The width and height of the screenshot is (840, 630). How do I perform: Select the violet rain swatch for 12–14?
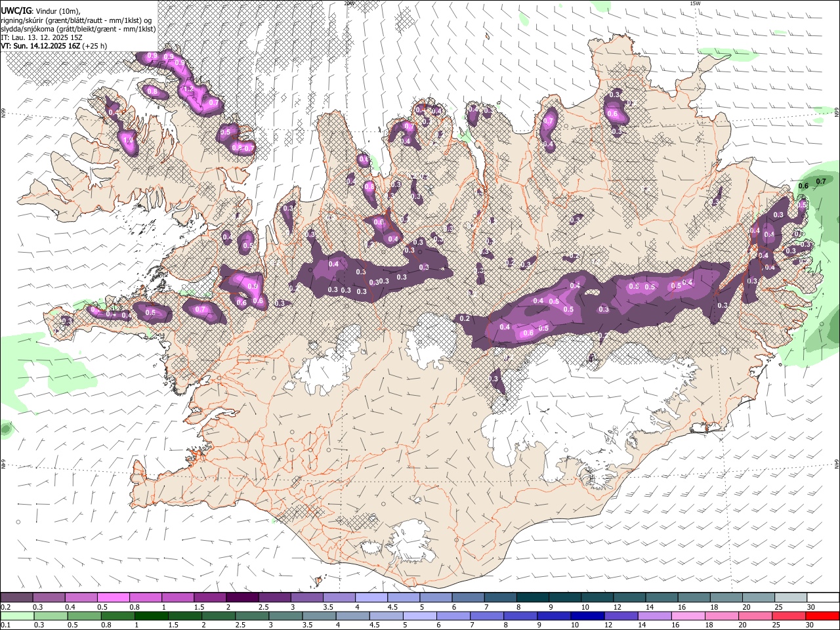click(620, 616)
